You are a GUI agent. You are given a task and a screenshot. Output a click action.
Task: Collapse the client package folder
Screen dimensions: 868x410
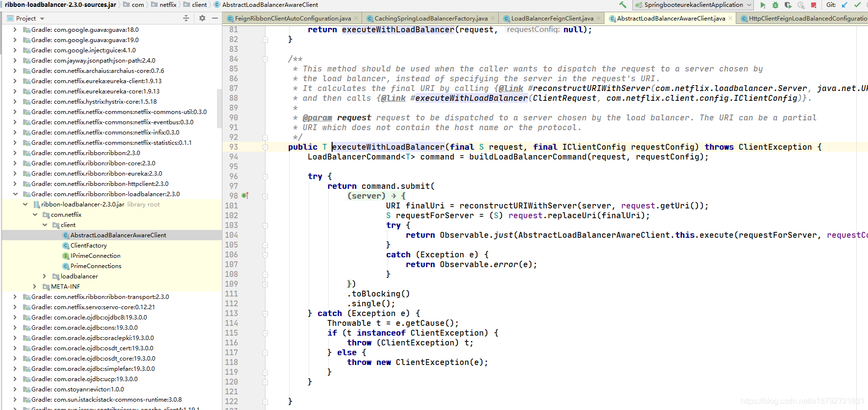[45, 225]
